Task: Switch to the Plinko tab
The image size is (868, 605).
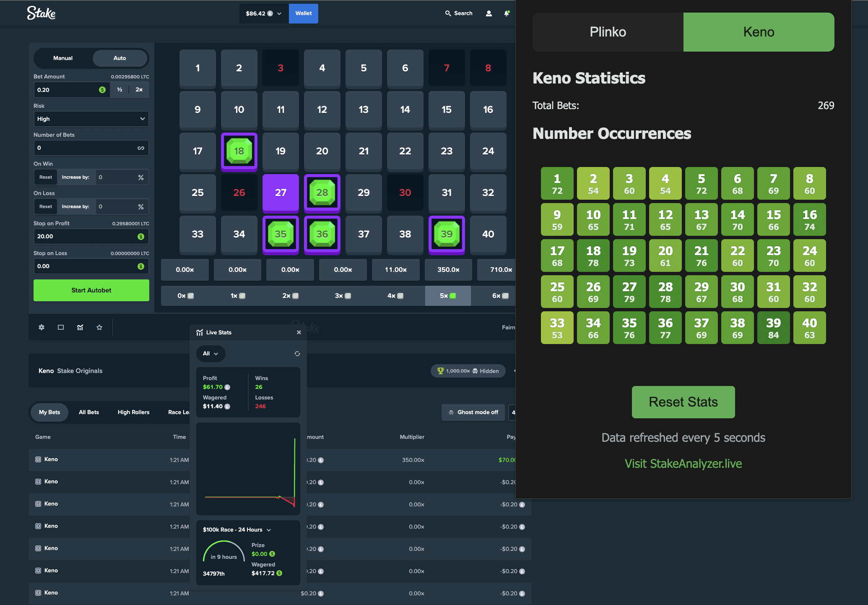Action: pos(608,31)
